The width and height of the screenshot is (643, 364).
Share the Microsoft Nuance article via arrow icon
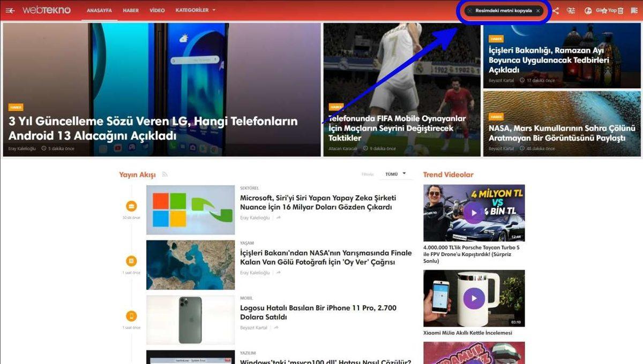[x=279, y=218]
